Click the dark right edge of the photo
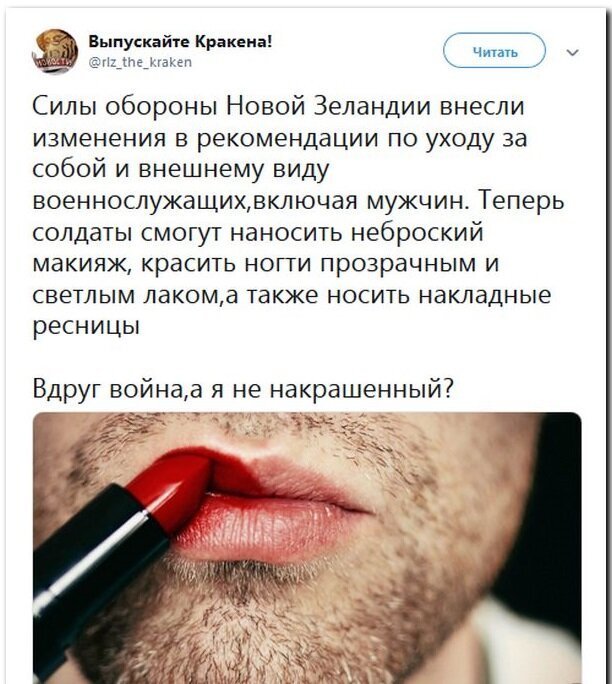Image resolution: width=612 pixels, height=684 pixels. (561, 502)
